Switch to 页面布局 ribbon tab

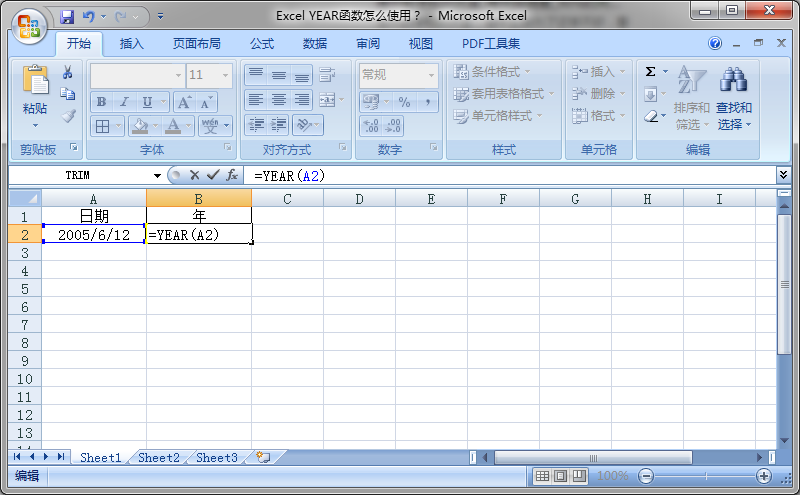(x=196, y=44)
